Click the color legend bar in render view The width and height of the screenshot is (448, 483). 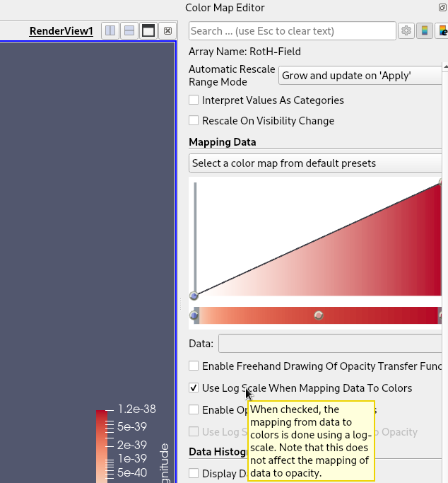[103, 446]
